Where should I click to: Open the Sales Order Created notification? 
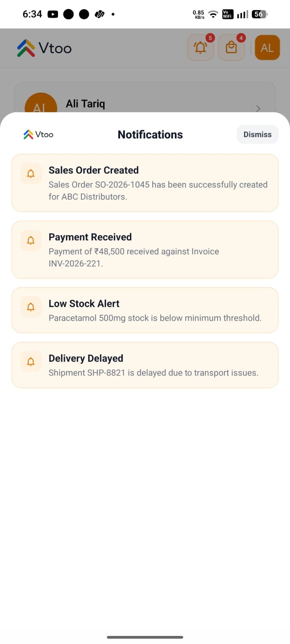click(x=145, y=183)
